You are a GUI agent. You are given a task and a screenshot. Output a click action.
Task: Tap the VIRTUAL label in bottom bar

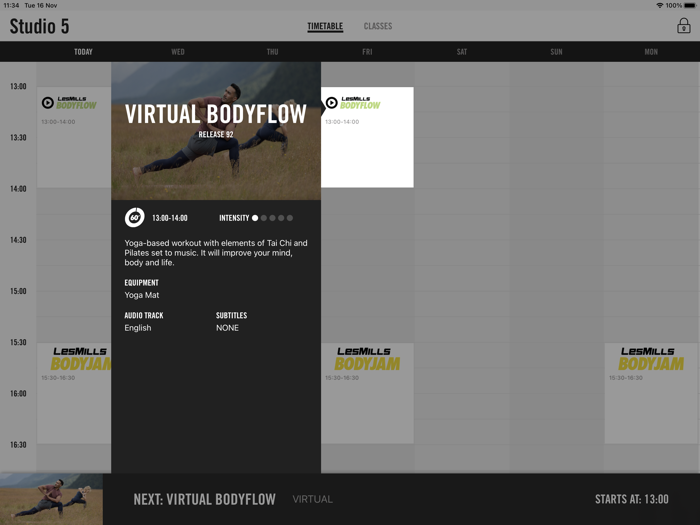click(312, 499)
